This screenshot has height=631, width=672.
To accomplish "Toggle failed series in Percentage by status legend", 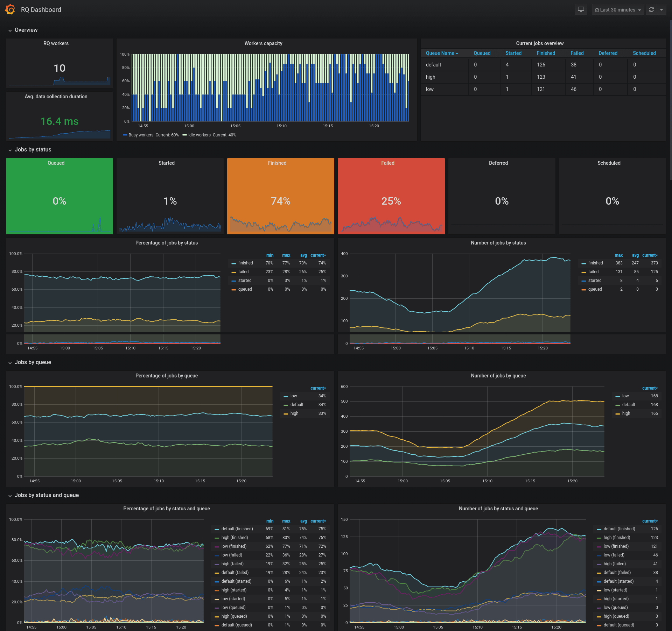I will (x=243, y=272).
